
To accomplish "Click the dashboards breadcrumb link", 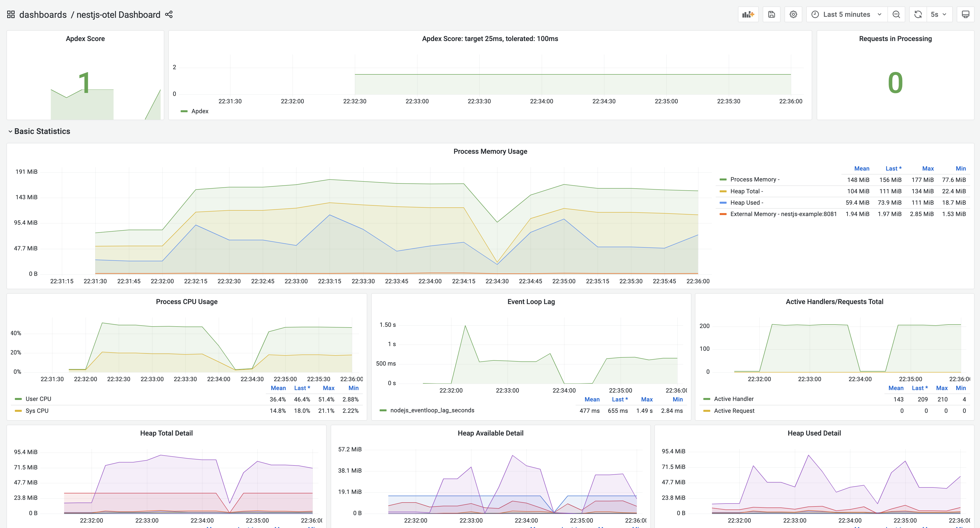I will tap(43, 14).
